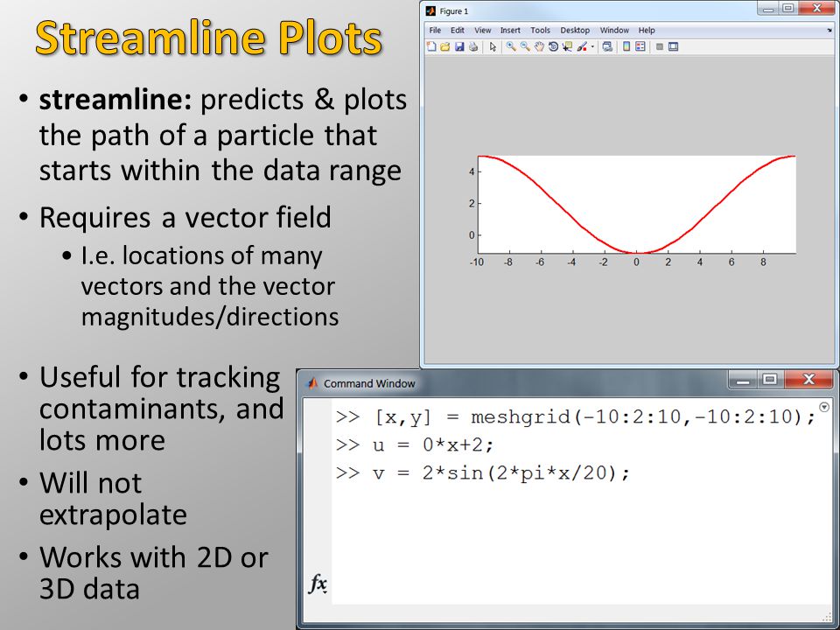Insert a Legend using toolbar icon

pos(640,46)
